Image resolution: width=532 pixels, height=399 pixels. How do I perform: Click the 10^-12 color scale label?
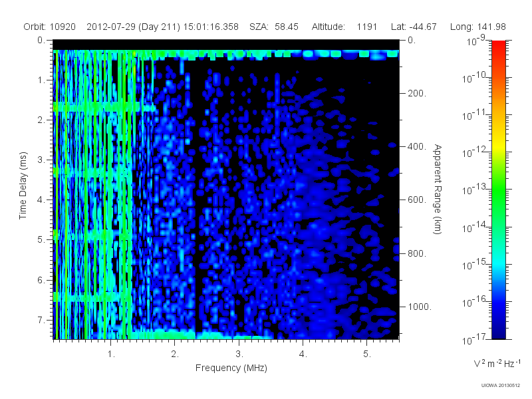pyautogui.click(x=473, y=153)
